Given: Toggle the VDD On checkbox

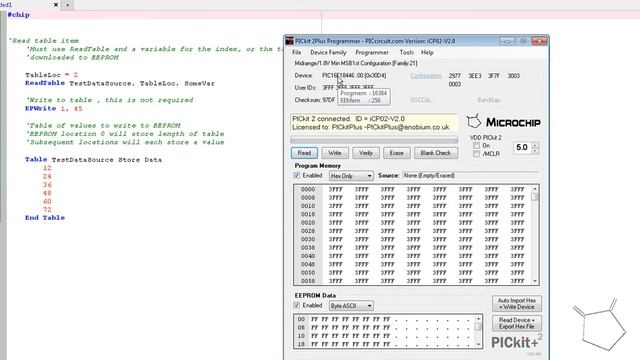Looking at the screenshot, I should coord(476,146).
